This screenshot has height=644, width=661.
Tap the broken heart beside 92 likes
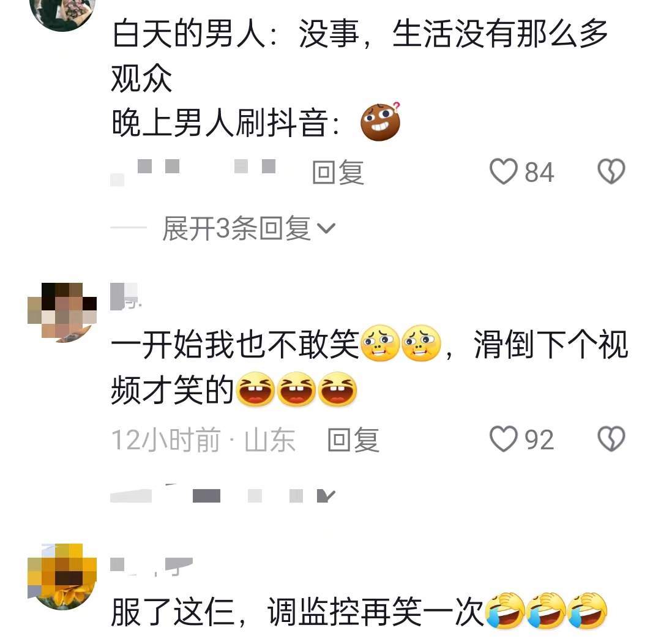[x=611, y=439]
